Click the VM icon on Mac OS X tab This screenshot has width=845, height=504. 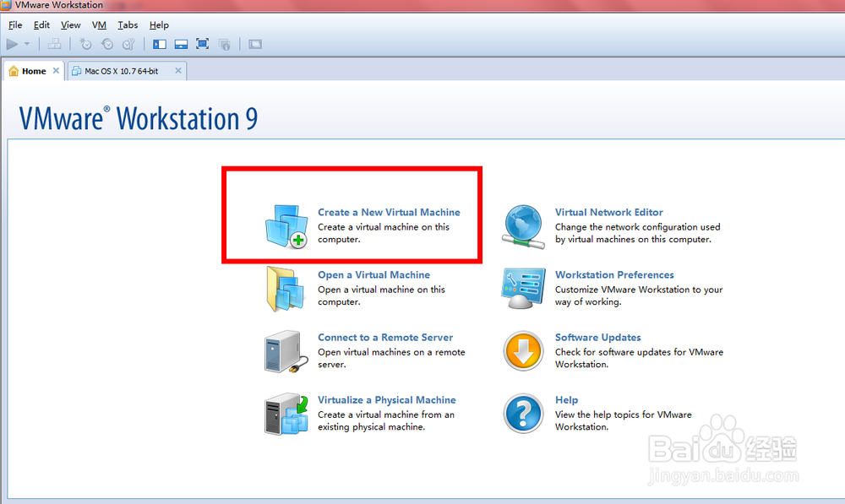tap(77, 71)
